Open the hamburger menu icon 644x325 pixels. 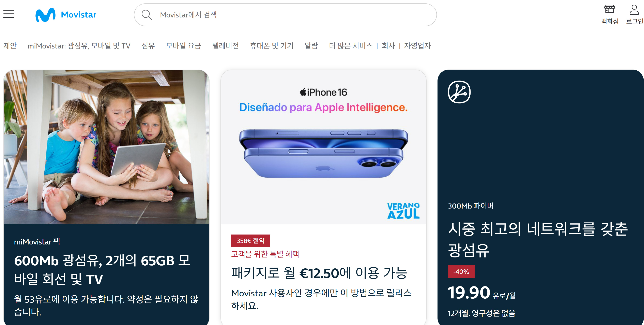click(9, 14)
